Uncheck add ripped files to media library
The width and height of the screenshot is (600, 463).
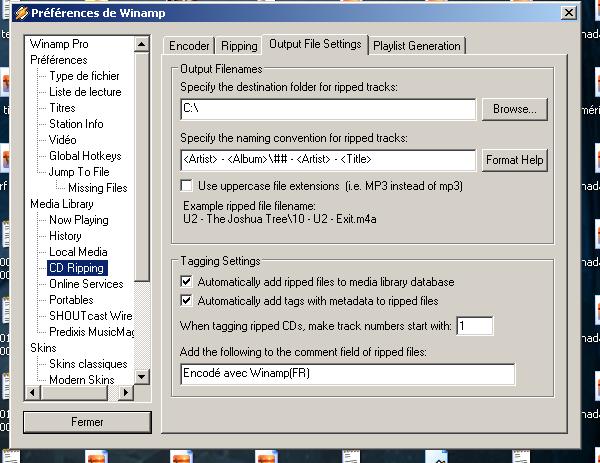[x=186, y=282]
